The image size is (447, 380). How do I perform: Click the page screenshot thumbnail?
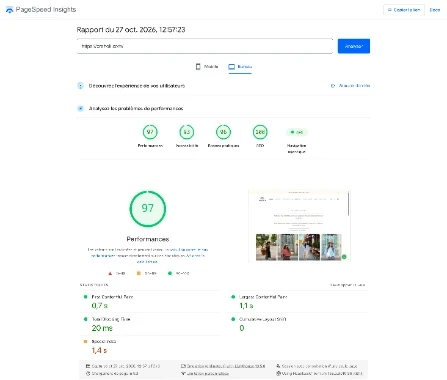[299, 226]
